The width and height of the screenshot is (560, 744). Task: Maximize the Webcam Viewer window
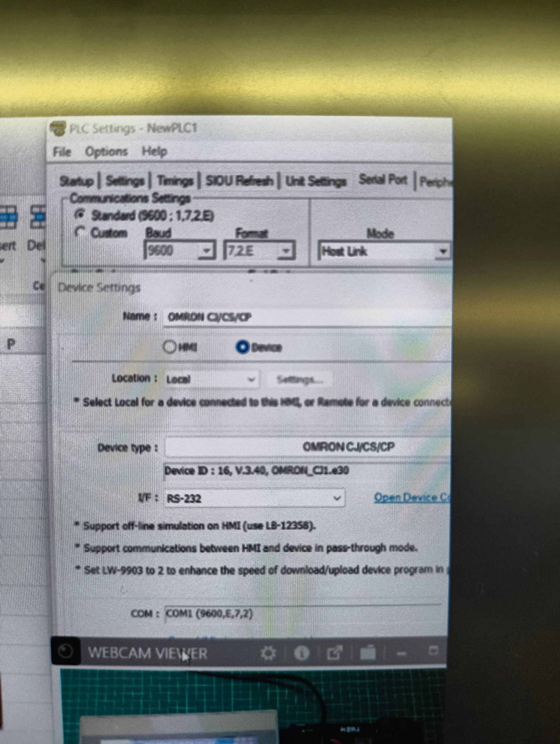pos(433,651)
